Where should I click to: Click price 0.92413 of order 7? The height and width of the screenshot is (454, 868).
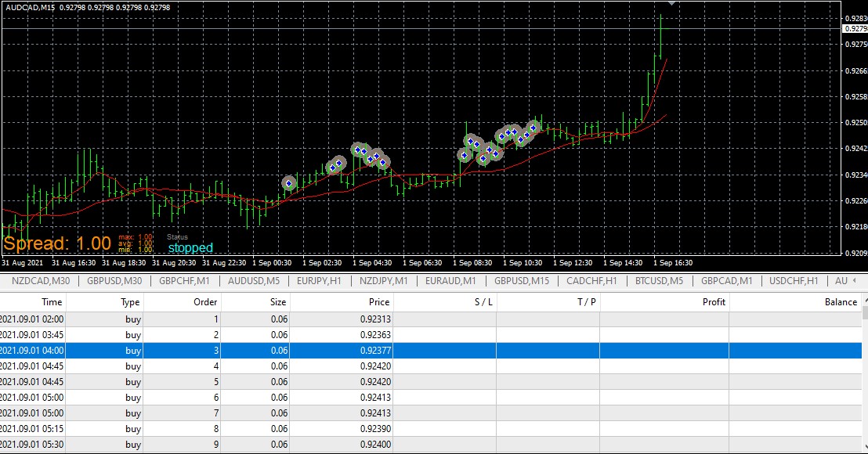(375, 413)
